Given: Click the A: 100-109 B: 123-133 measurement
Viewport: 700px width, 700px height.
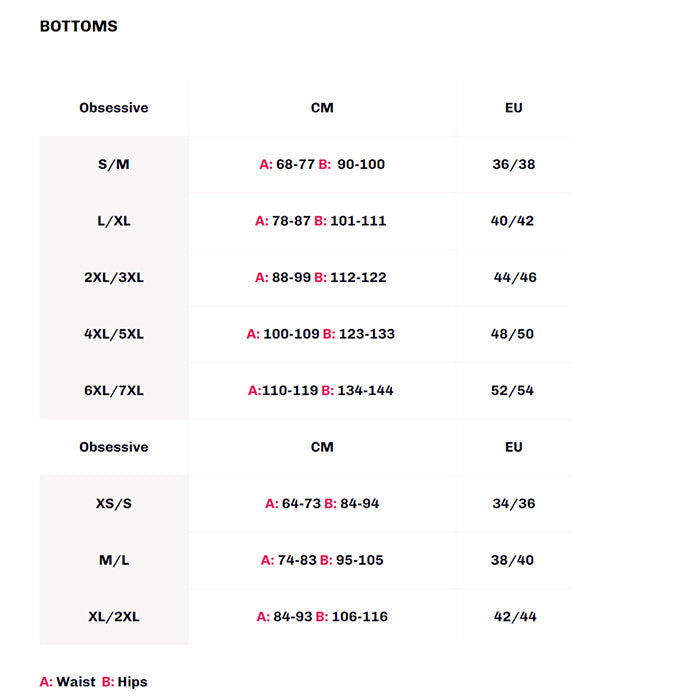Looking at the screenshot, I should (321, 334).
